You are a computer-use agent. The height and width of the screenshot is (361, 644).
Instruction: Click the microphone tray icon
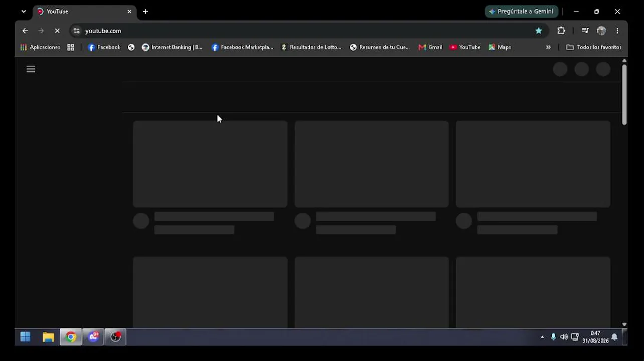tap(553, 337)
